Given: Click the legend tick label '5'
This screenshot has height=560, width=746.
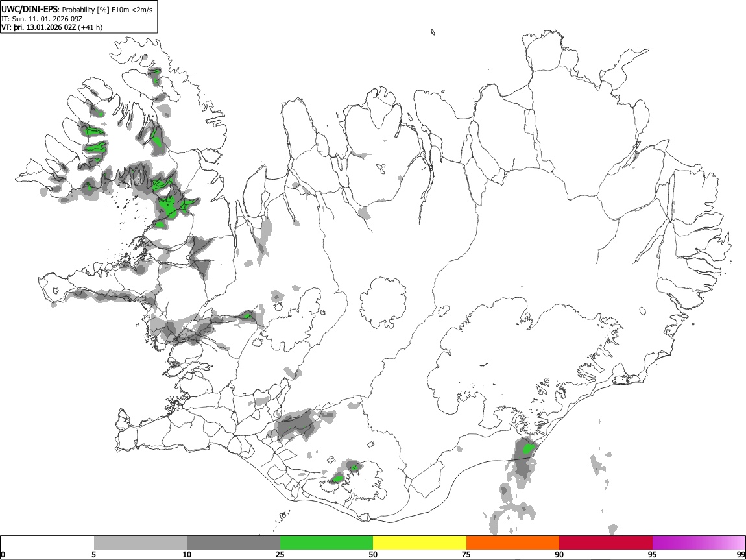Looking at the screenshot, I should pyautogui.click(x=93, y=554).
